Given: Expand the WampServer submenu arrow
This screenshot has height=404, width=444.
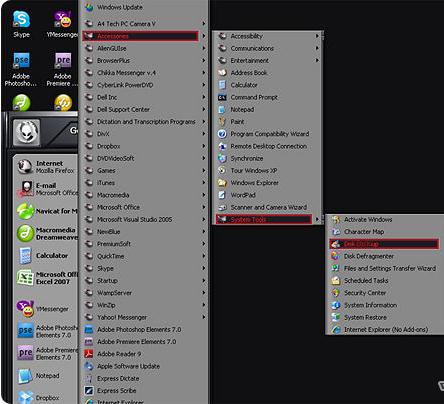Looking at the screenshot, I should [x=204, y=293].
